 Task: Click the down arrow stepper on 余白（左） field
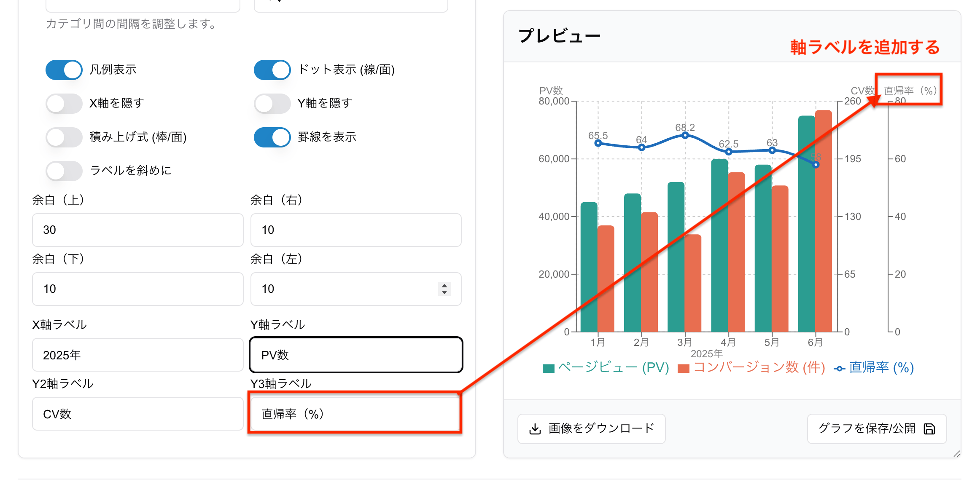444,293
